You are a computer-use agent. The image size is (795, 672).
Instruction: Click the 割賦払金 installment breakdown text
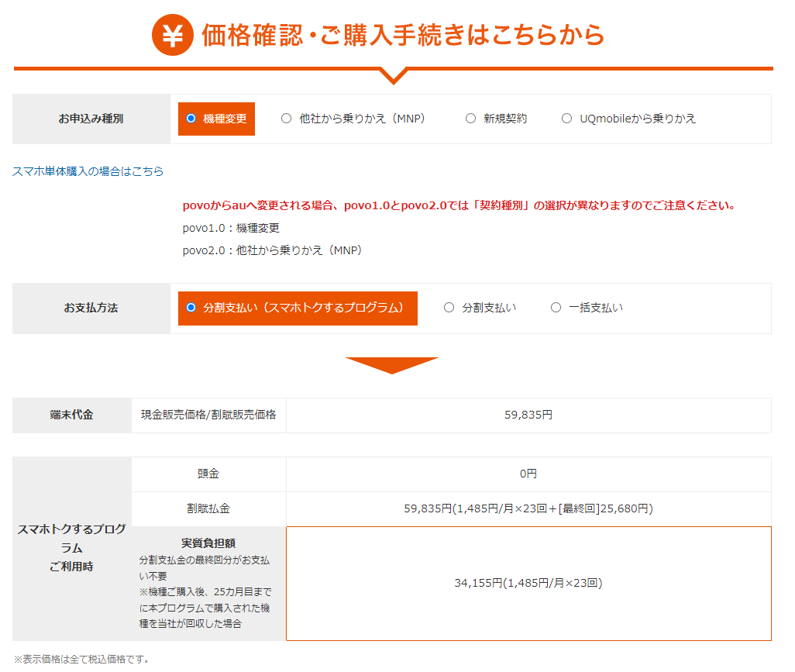tap(528, 509)
